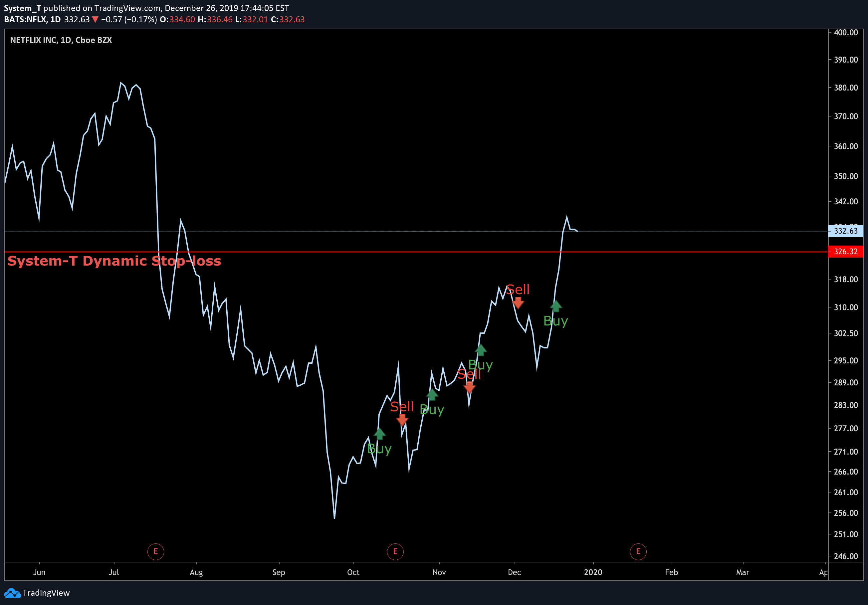Click the C:332.63 close value
868x605 pixels.
(288, 20)
